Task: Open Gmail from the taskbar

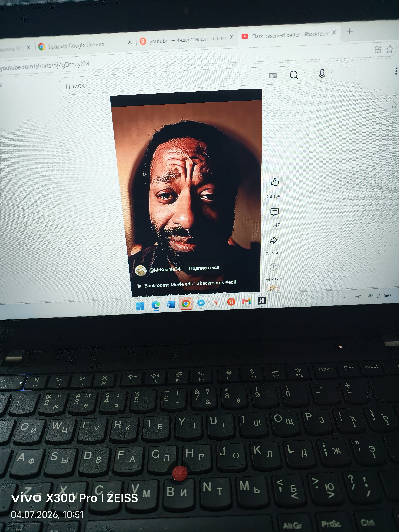Action: pyautogui.click(x=246, y=301)
